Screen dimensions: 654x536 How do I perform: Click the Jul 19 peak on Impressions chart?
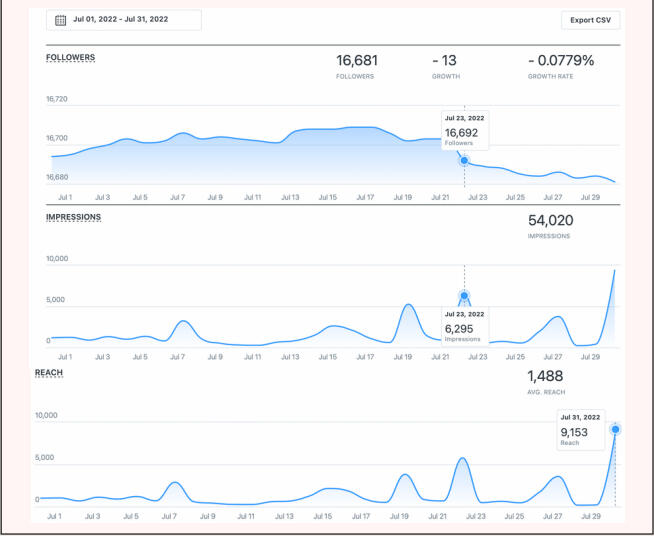point(408,305)
